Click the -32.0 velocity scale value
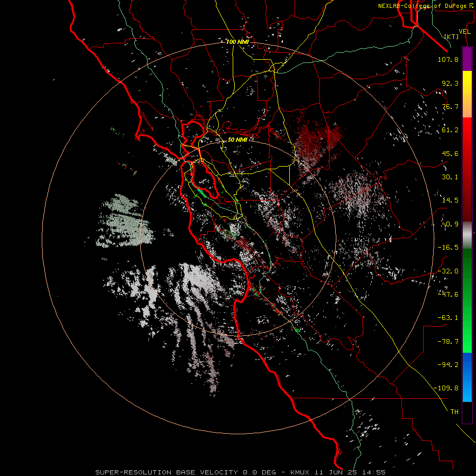476x476 pixels. 448,271
